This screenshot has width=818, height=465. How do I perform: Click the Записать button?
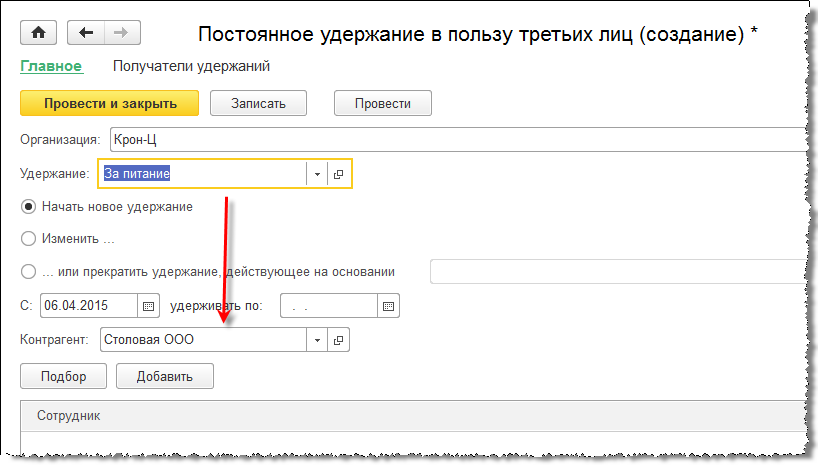pyautogui.click(x=258, y=103)
